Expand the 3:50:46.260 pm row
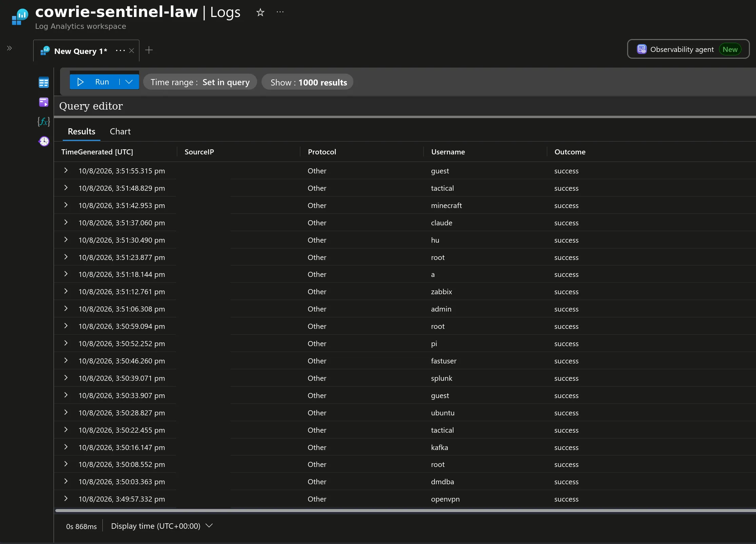The height and width of the screenshot is (544, 756). [66, 360]
